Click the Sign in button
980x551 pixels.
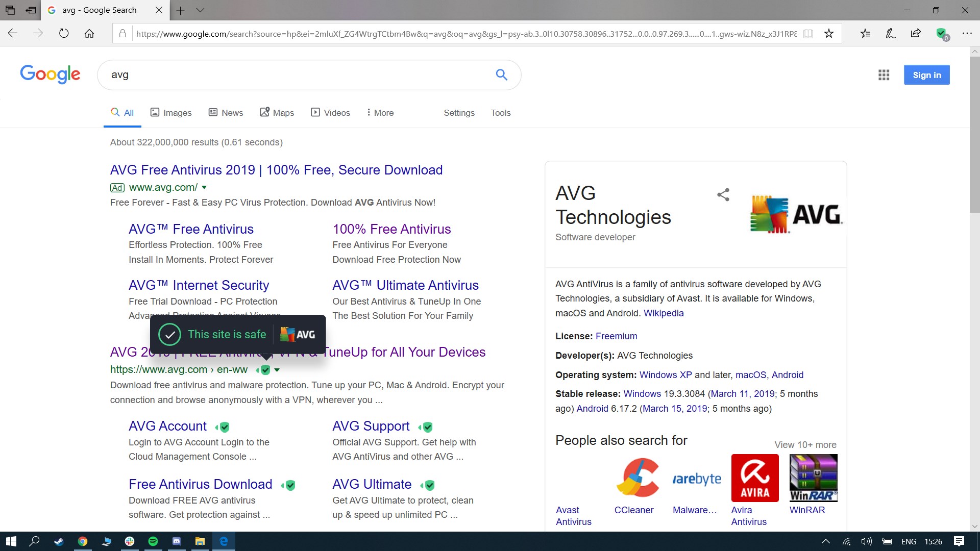point(926,75)
